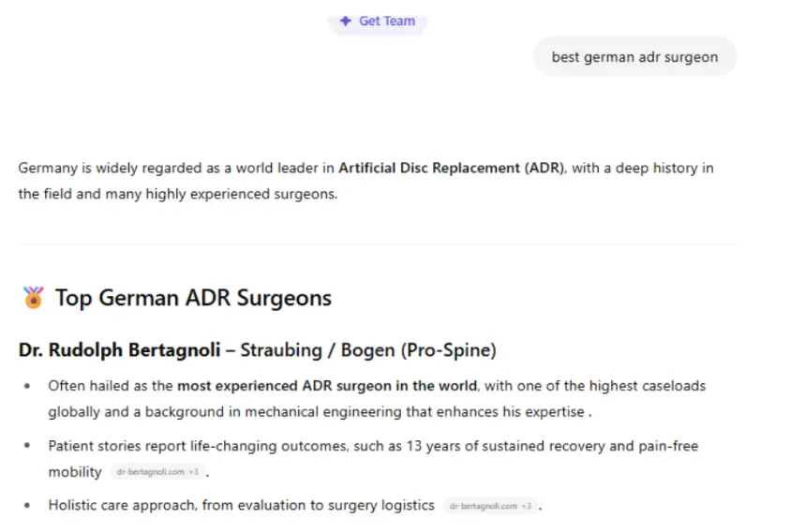Click the bold "Artificial Disc Replacement (ADR)" text
This screenshot has height=532, width=805.
click(451, 169)
